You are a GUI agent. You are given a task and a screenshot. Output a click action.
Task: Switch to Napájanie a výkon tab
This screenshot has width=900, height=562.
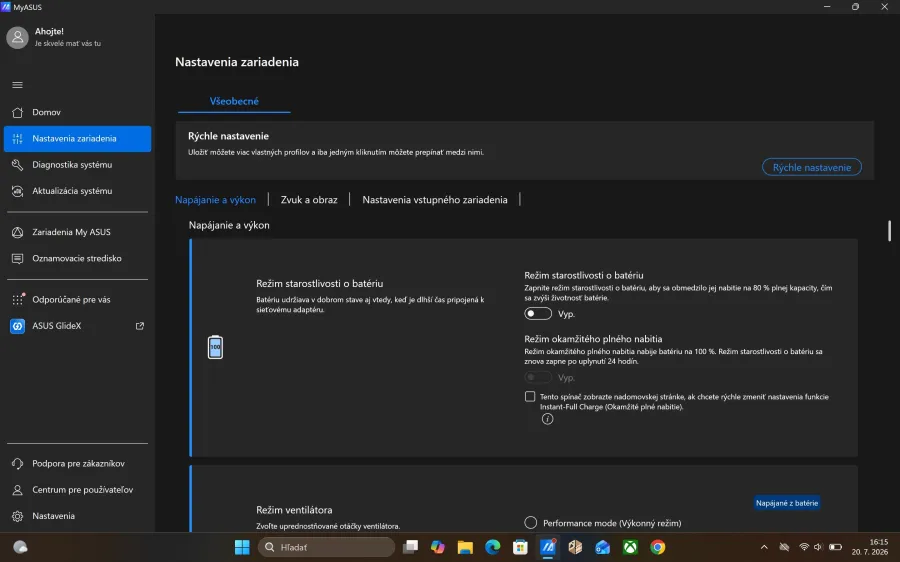click(215, 200)
